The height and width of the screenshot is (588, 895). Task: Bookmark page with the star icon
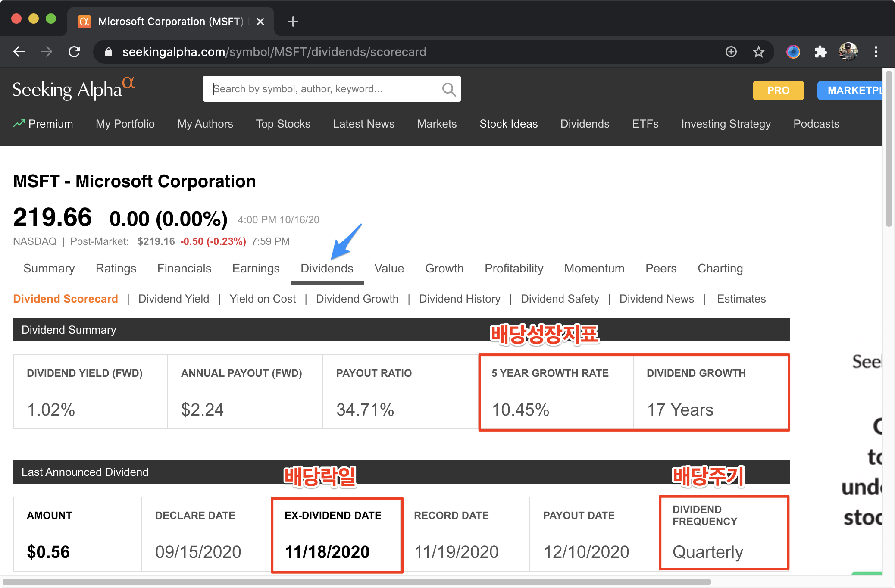point(758,52)
